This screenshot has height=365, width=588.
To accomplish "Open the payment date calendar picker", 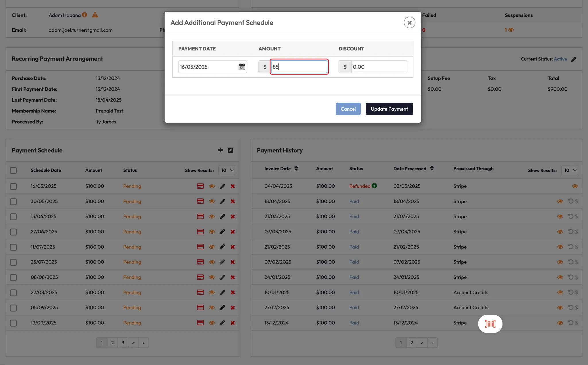I will click(x=242, y=67).
